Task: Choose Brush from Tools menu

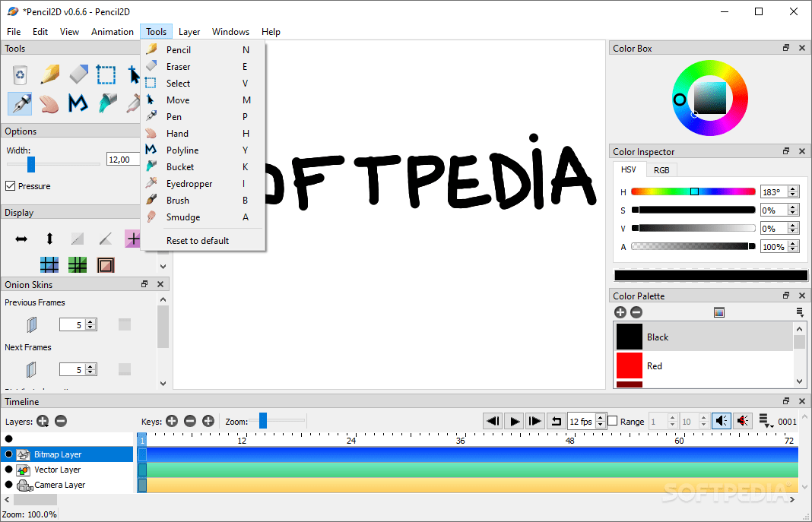Action: pos(204,200)
